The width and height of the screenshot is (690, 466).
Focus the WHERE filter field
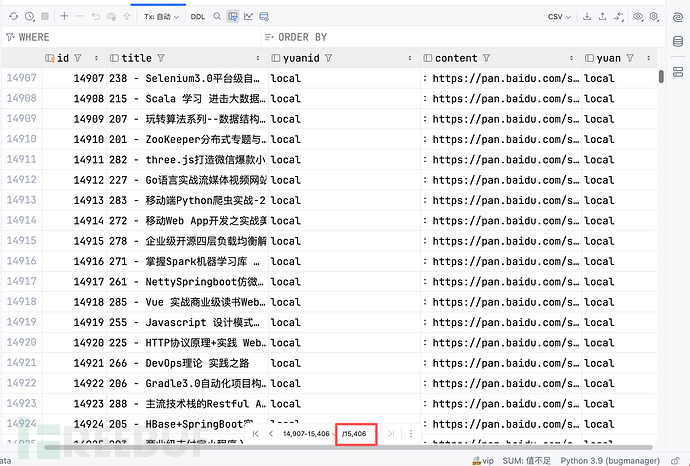131,37
